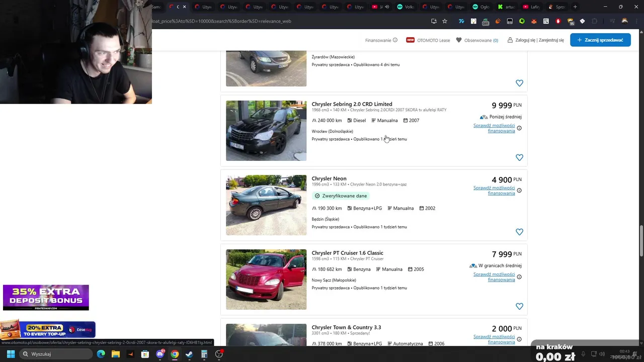Screen dimensions: 644x362
Task: Close the active browser tab
Action: [184, 7]
